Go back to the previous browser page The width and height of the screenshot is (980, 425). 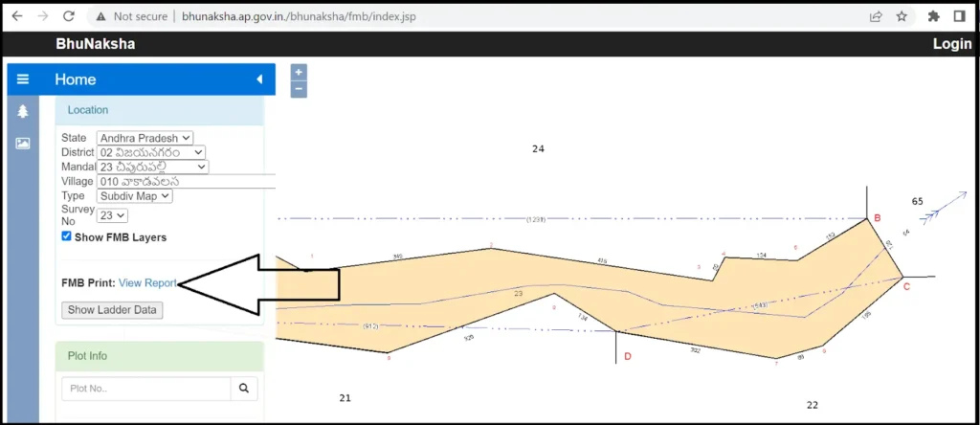pos(17,16)
